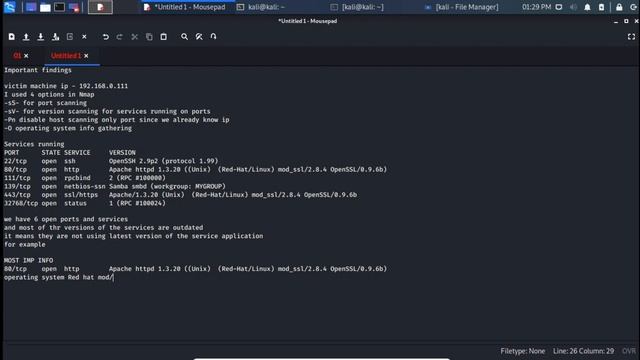Open the kali - File Manager taskbar window

coord(462,7)
